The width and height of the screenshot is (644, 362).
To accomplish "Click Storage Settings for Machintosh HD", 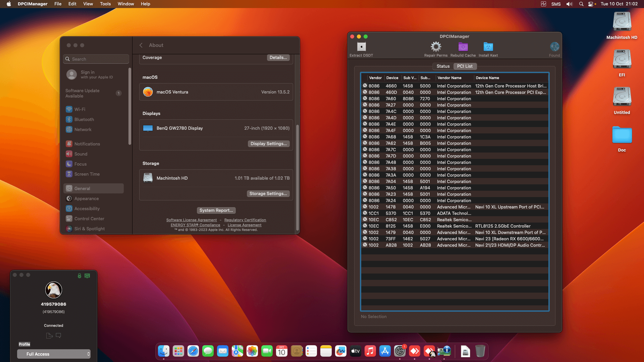I will pos(268,193).
